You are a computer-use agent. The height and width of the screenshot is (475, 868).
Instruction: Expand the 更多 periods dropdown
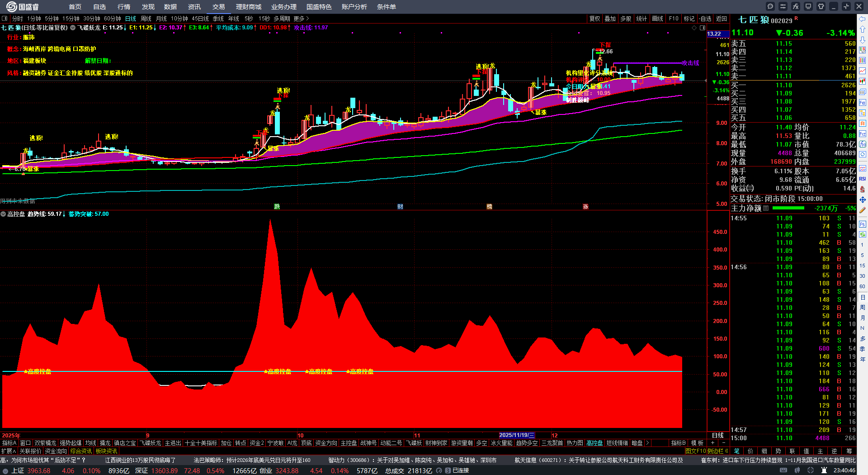point(302,19)
